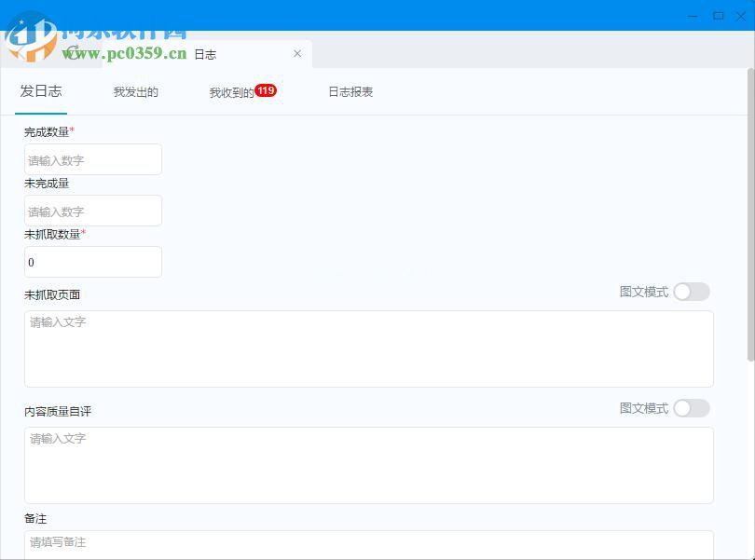Click inside the 完成数量 number field
Screen dimensions: 755x560
[x=92, y=159]
